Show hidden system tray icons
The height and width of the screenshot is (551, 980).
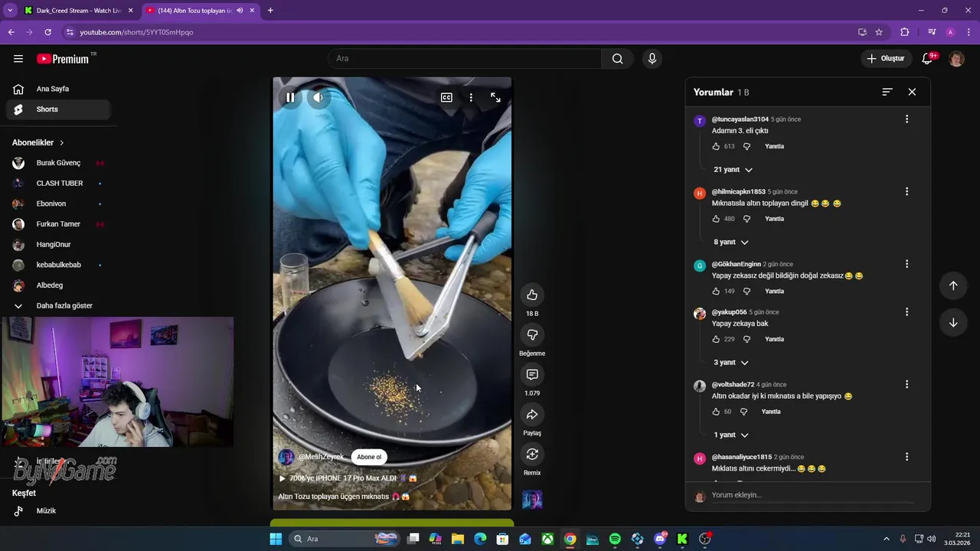pos(887,539)
